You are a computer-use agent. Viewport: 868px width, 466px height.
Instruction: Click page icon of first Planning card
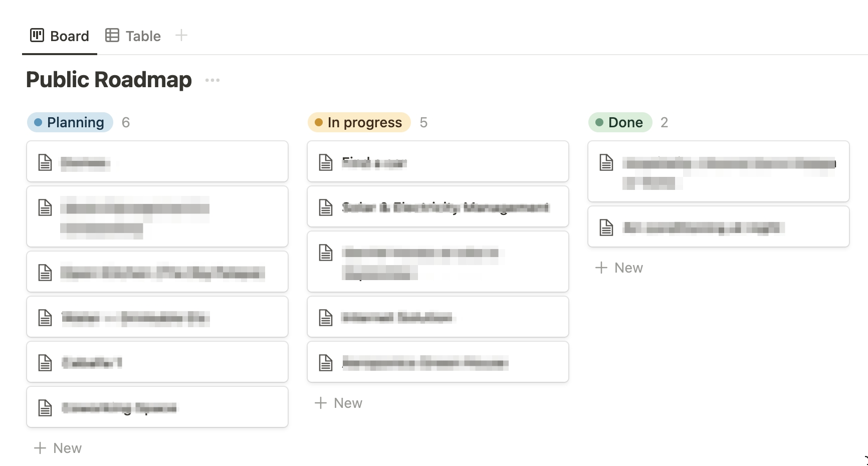45,162
